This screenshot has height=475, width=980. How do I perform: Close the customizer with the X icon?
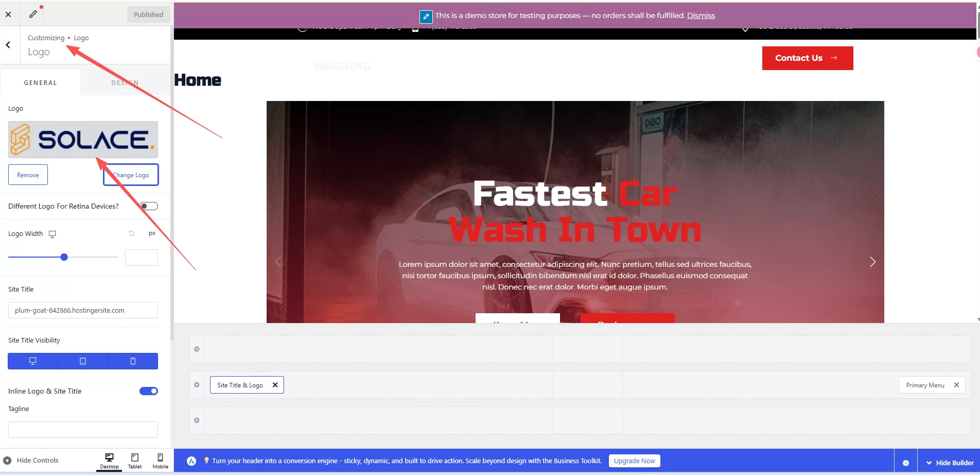click(8, 14)
